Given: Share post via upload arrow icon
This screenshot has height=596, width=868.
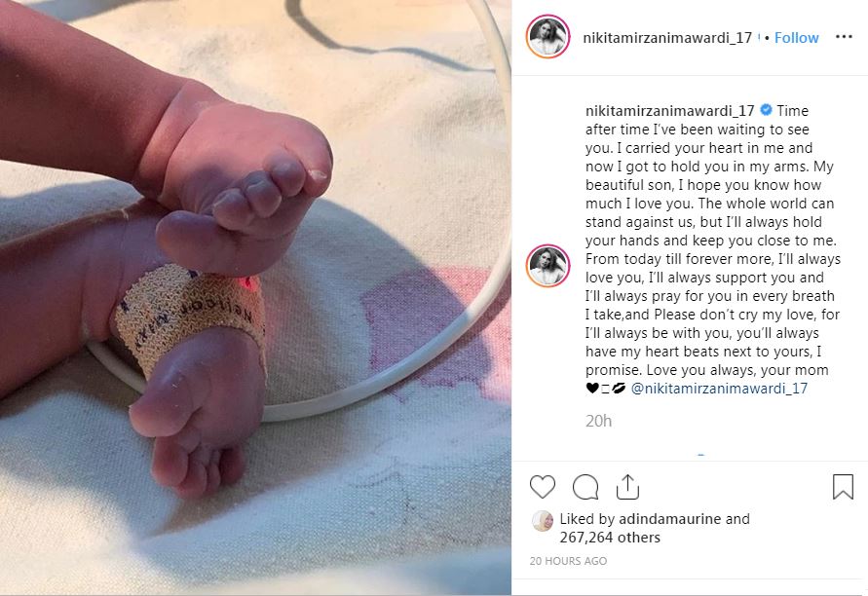Looking at the screenshot, I should pos(627,487).
